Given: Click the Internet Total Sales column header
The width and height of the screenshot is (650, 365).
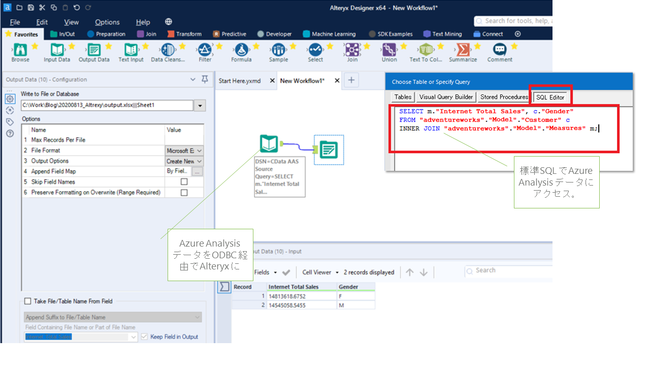Looking at the screenshot, I should coord(301,287).
